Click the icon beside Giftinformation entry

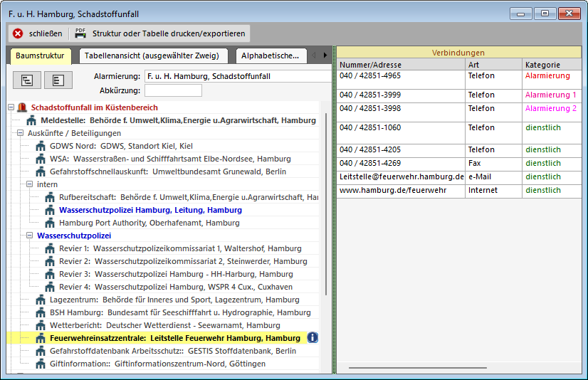coord(41,364)
